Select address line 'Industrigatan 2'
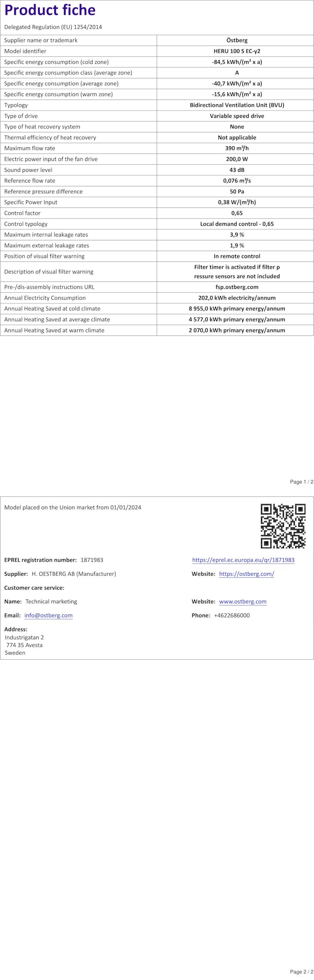The image size is (314, 980). [24, 637]
